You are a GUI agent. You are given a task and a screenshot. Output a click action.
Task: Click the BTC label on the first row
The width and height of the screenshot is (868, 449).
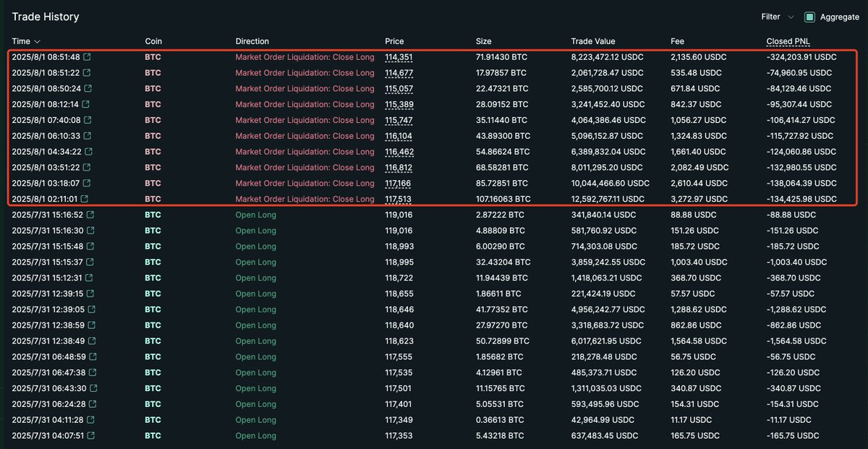tap(152, 57)
